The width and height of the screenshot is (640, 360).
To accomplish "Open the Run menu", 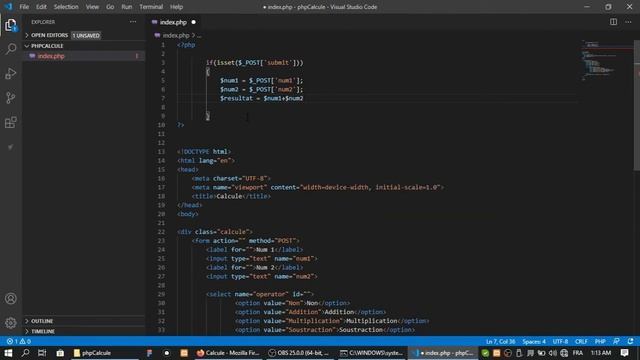I will point(127,7).
